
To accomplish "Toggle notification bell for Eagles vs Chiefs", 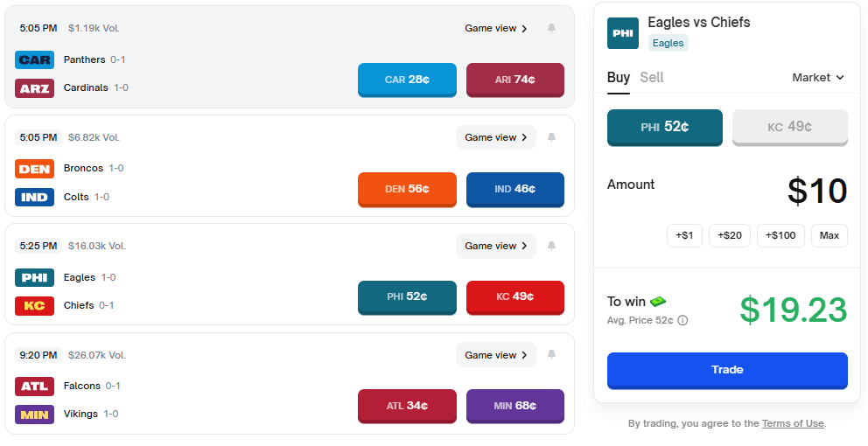I will tap(551, 247).
